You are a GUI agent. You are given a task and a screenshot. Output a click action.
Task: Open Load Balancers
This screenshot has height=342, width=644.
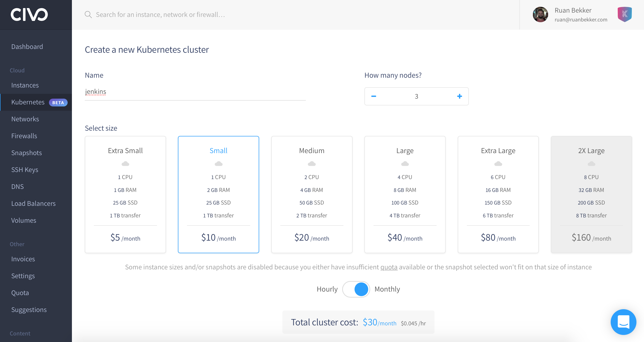point(33,204)
